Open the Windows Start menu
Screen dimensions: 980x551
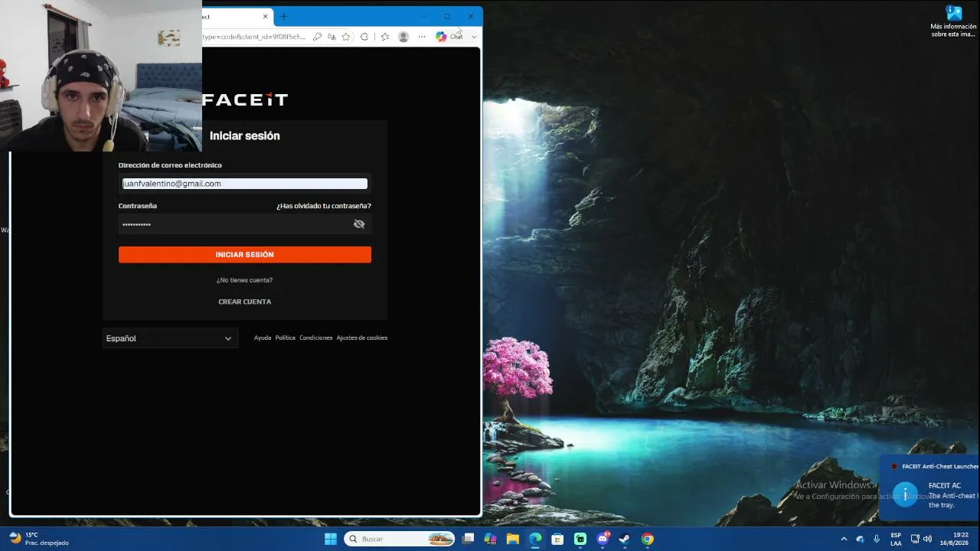point(331,539)
